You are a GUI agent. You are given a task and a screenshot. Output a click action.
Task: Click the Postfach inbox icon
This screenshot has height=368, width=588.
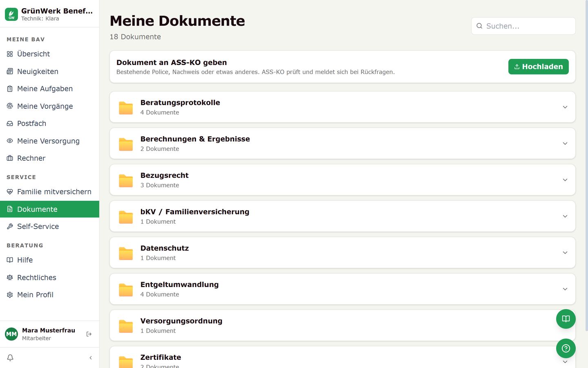(x=10, y=123)
